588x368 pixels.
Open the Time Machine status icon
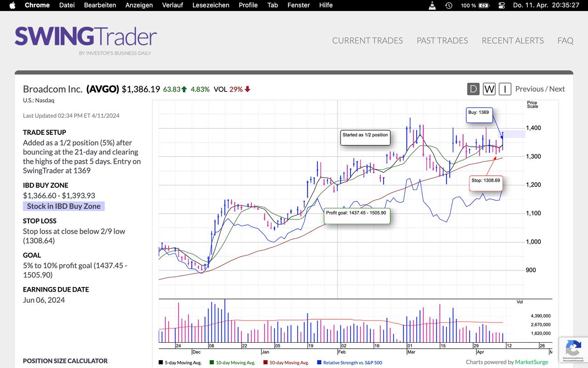coord(449,5)
